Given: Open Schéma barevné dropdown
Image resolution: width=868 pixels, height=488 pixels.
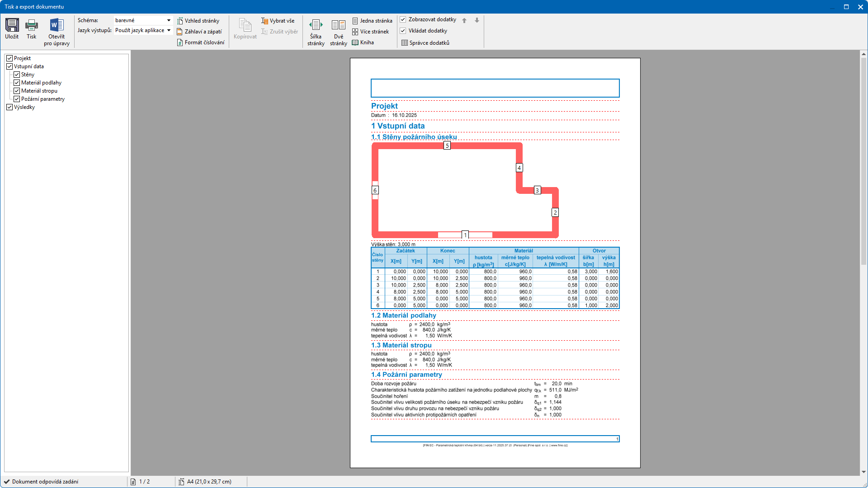Looking at the screenshot, I should [x=169, y=20].
